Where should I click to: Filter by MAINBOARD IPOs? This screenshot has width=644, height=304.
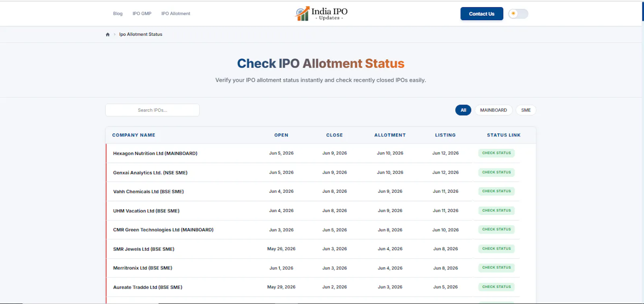pos(493,110)
